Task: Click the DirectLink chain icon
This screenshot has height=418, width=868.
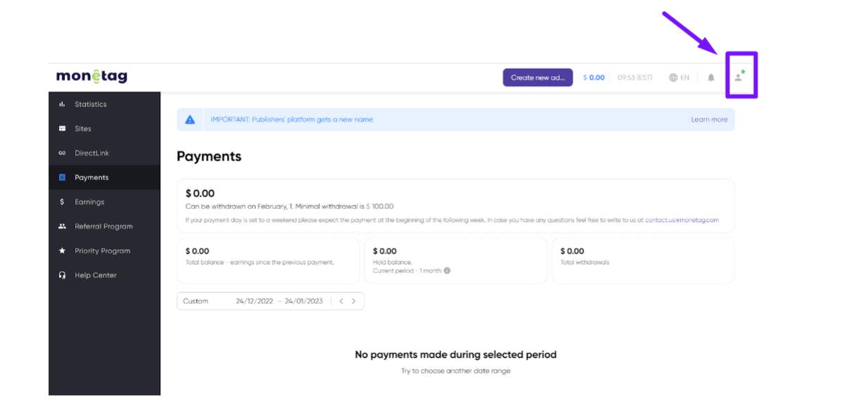Action: point(62,153)
